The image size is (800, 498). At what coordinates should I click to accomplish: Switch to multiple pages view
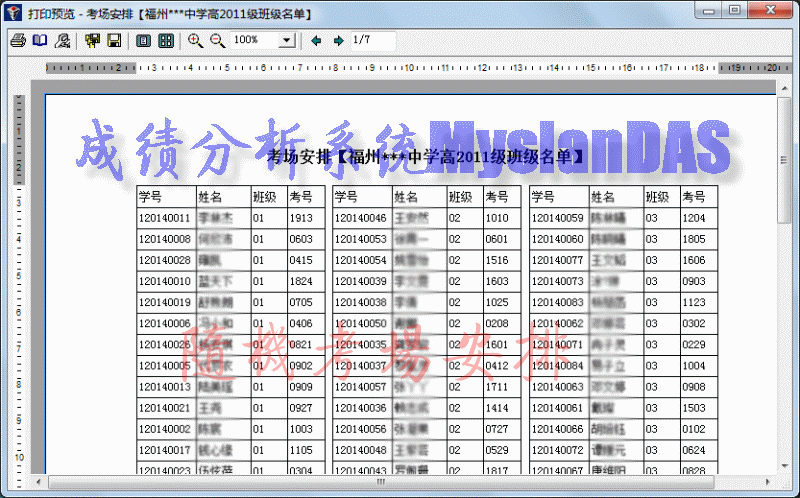pyautogui.click(x=166, y=41)
